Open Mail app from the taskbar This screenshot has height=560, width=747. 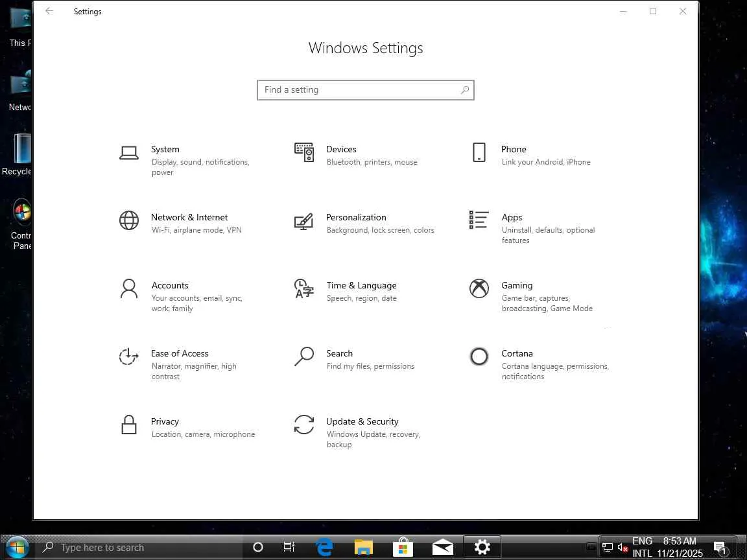443,548
